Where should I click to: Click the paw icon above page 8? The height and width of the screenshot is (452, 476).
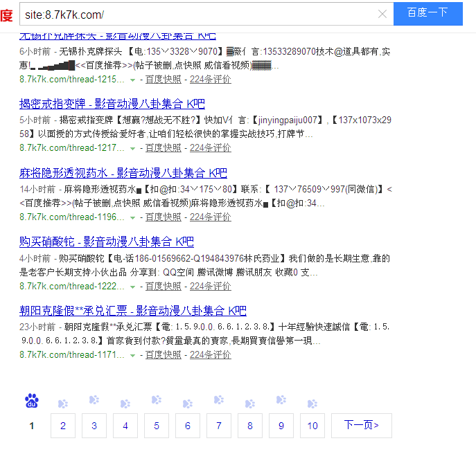pos(250,404)
